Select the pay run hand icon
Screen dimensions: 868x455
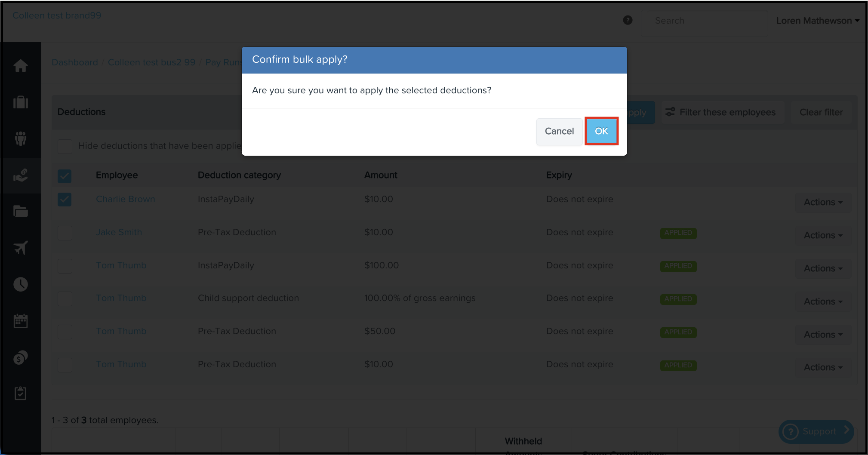21,175
